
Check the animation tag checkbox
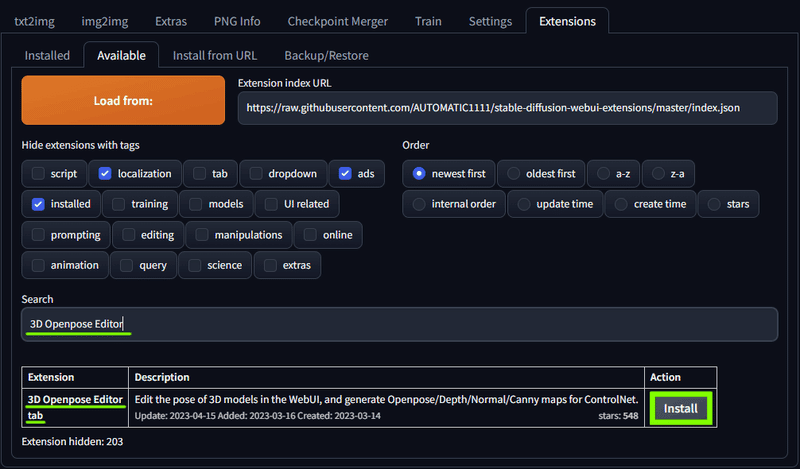tap(38, 265)
